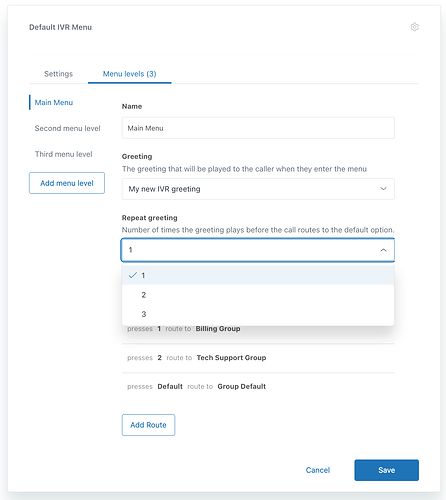Click the Add menu level button
The image size is (446, 500).
[x=67, y=183]
